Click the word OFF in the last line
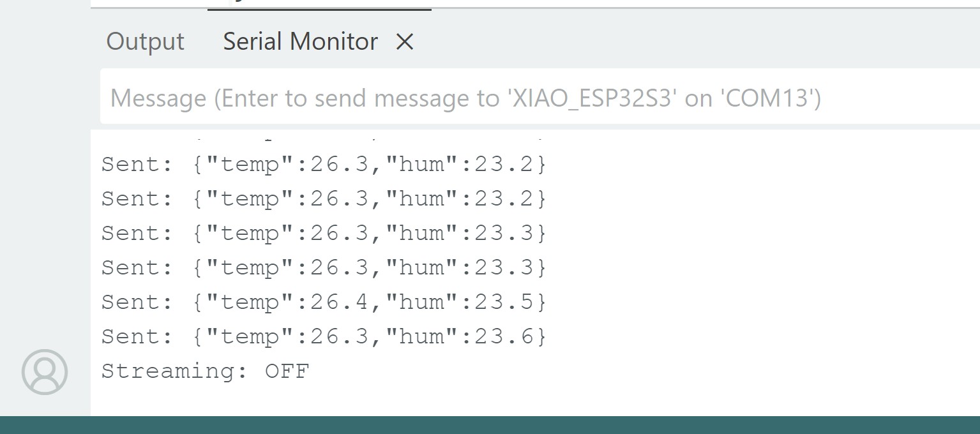Screen dimensions: 980x434 pos(287,371)
